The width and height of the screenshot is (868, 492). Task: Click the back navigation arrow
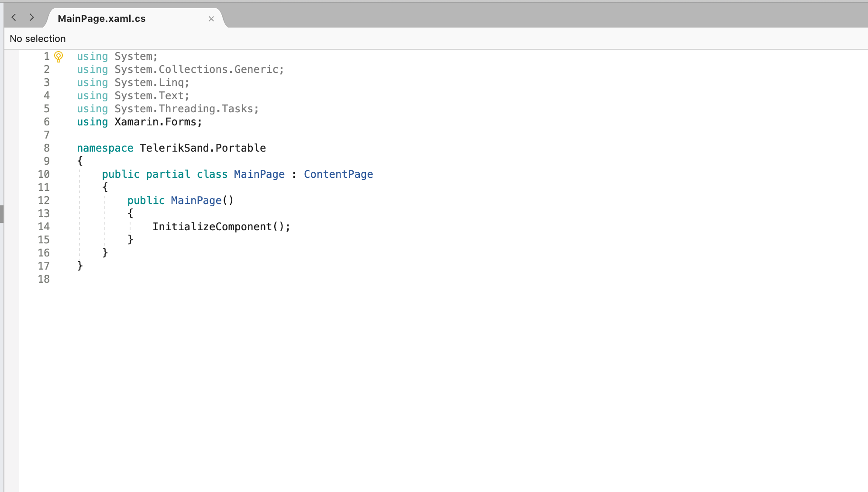pyautogui.click(x=14, y=17)
